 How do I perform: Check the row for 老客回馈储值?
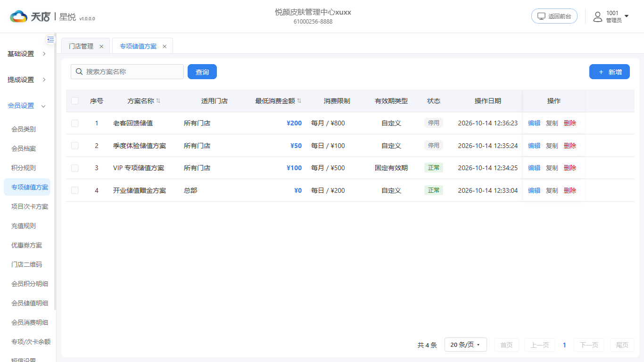pos(75,123)
